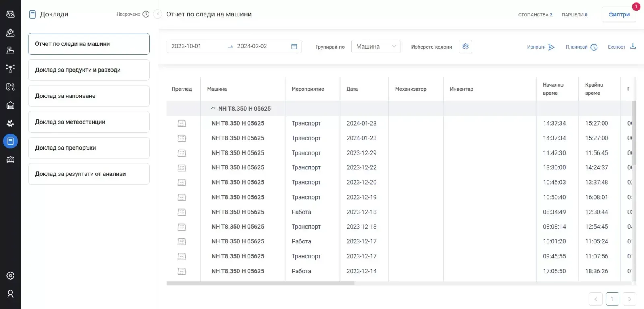The height and width of the screenshot is (309, 644).
Task: Open Доклад за продукти и разходи
Action: [89, 70]
